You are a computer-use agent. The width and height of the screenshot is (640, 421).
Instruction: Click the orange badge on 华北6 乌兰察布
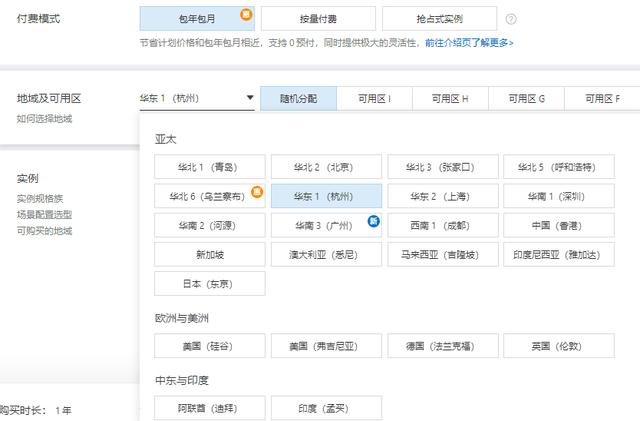tap(257, 192)
